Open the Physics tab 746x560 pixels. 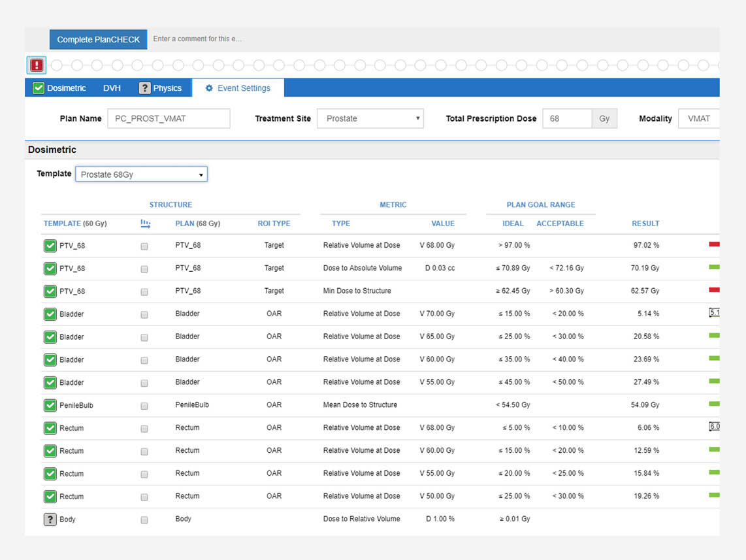(167, 88)
